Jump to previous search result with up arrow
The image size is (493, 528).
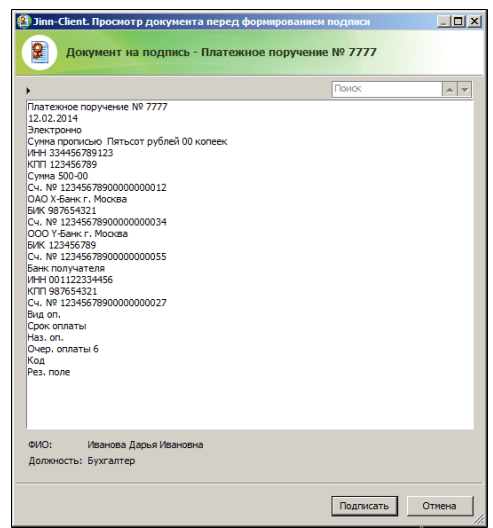pos(449,90)
